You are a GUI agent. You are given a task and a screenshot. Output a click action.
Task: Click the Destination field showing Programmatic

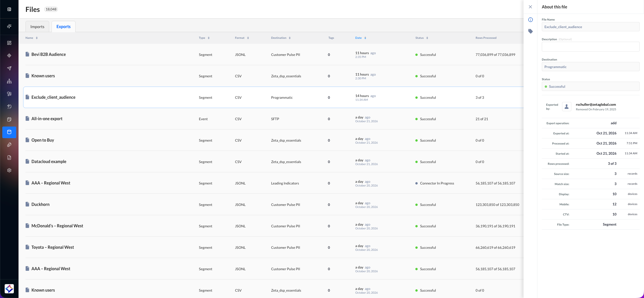(x=590, y=67)
